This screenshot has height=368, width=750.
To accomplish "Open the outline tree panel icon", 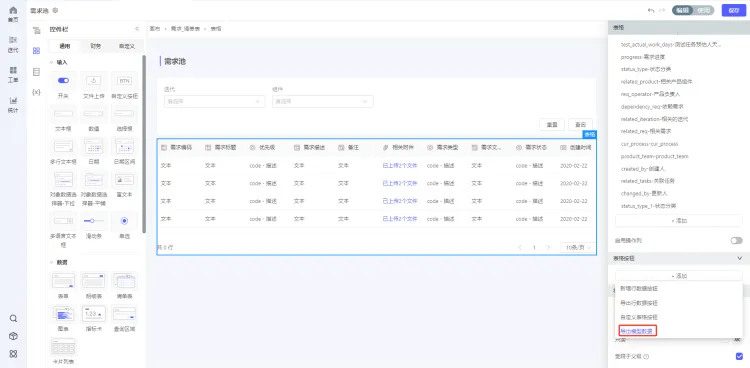I will tap(36, 30).
